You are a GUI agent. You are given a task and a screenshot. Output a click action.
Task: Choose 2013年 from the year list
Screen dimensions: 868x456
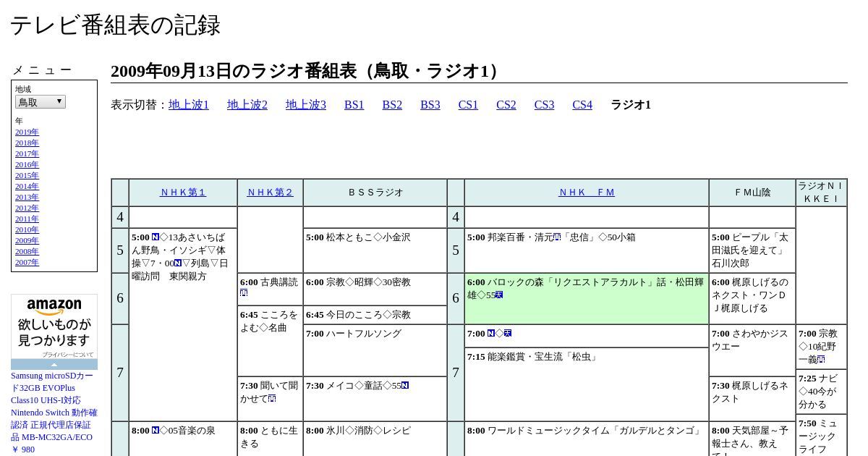point(27,198)
